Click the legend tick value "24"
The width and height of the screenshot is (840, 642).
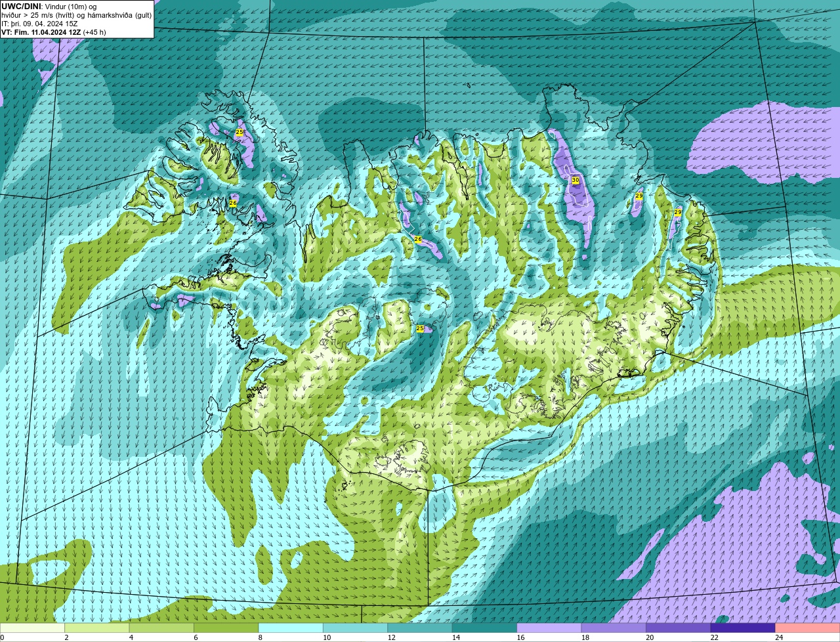point(780,637)
